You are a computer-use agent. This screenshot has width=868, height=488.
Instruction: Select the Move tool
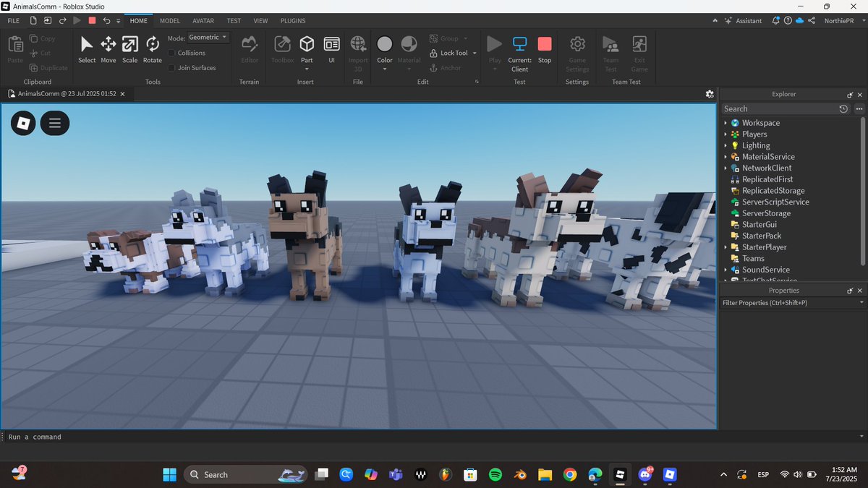[109, 49]
